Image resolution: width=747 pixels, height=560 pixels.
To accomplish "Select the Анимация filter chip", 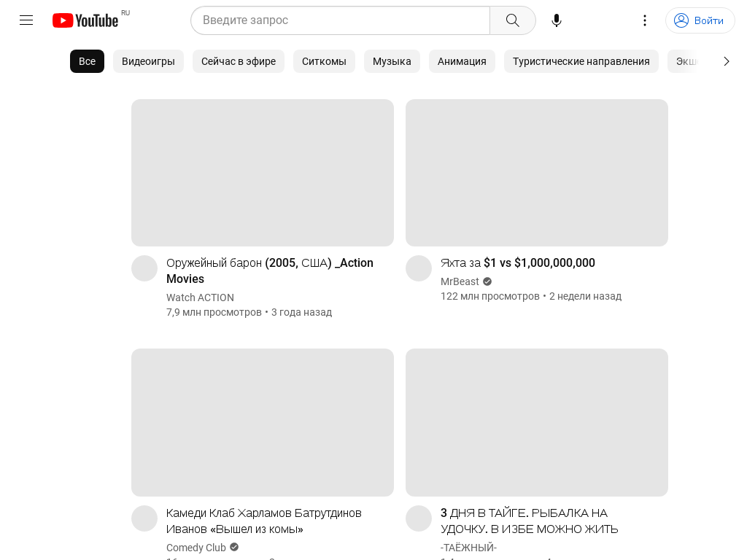I will tap(462, 61).
